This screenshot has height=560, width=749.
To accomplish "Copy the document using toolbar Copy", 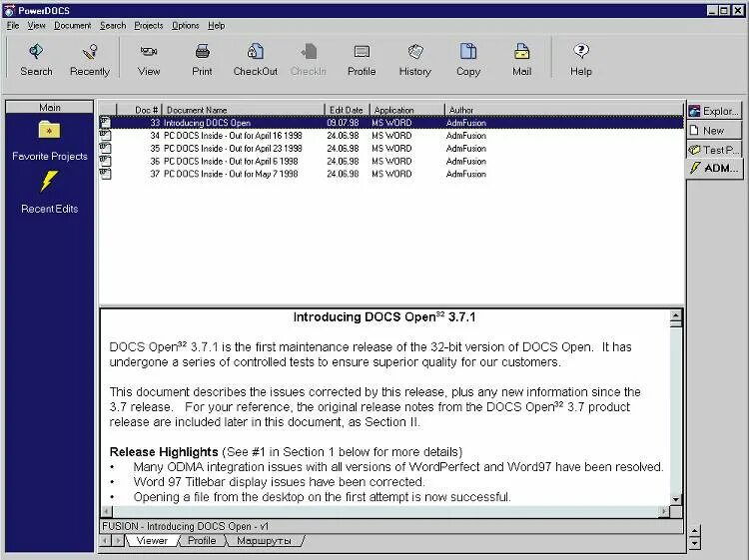I will click(468, 59).
